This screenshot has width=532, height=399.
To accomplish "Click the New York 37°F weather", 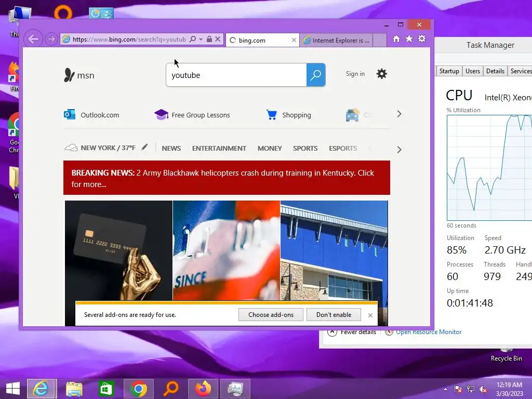I will 100,148.
